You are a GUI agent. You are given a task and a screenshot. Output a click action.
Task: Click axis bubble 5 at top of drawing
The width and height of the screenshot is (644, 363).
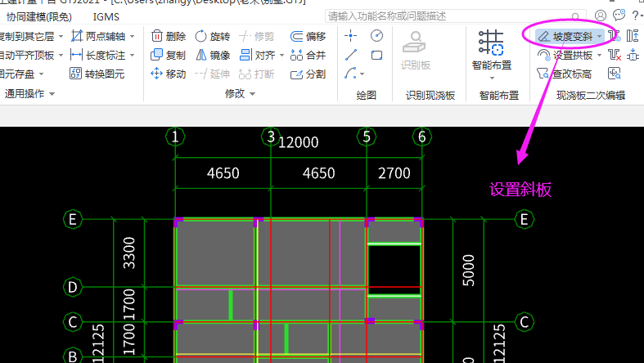(367, 137)
